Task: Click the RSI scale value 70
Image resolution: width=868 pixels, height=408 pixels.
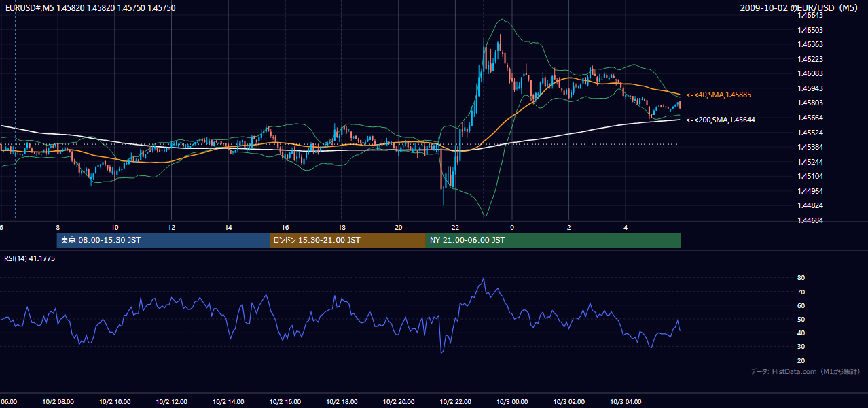Action: [801, 292]
